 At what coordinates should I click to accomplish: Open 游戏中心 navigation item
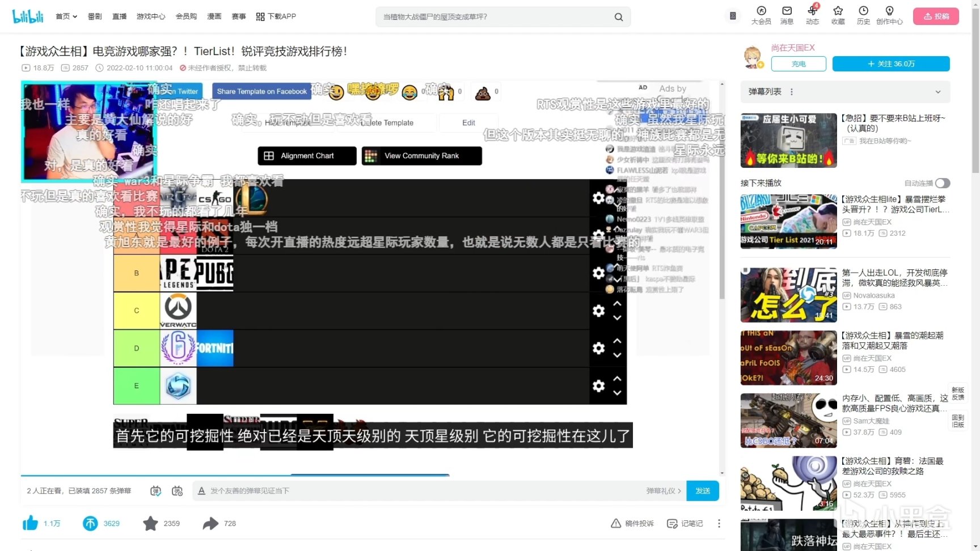point(151,16)
